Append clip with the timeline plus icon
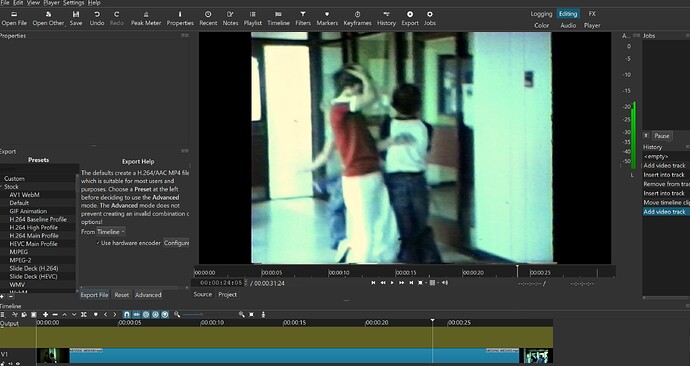690x366 pixels. [x=45, y=315]
